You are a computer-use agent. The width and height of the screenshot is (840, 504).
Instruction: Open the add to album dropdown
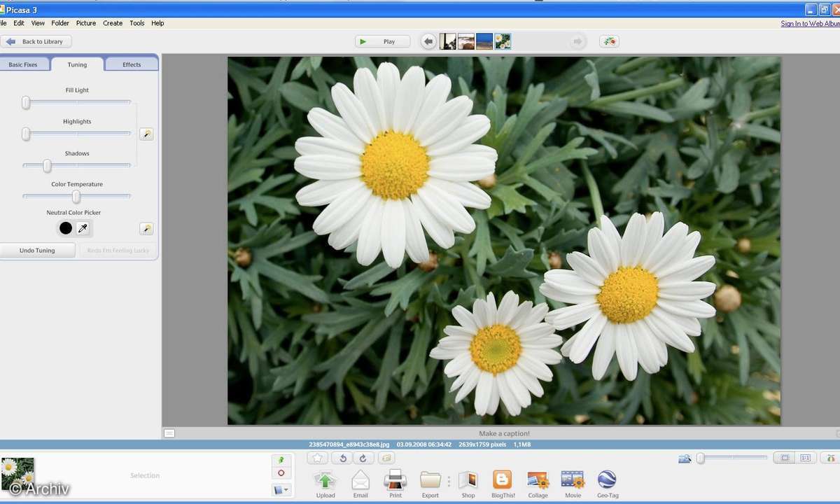point(281,490)
